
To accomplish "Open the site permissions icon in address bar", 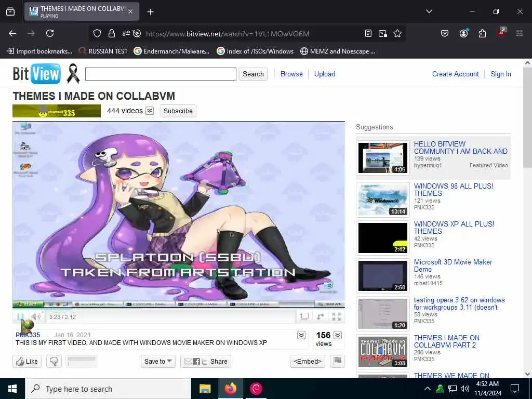I will [x=126, y=33].
